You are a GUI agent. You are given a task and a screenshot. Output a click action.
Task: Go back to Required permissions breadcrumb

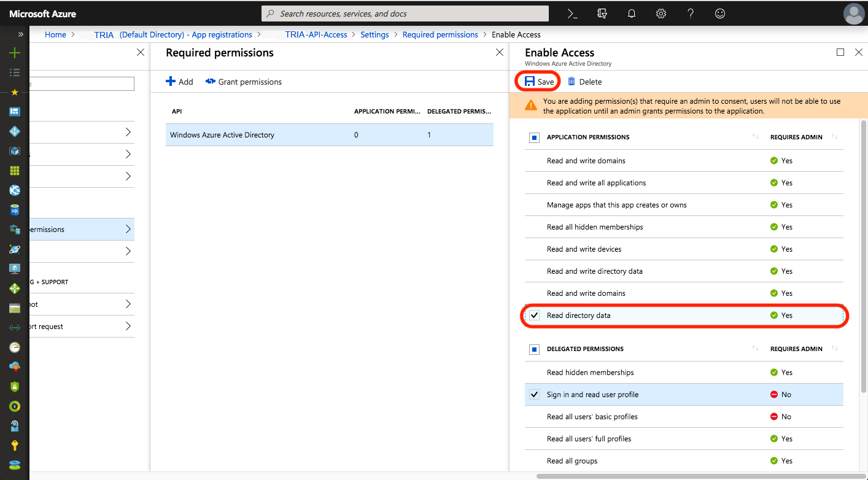440,35
